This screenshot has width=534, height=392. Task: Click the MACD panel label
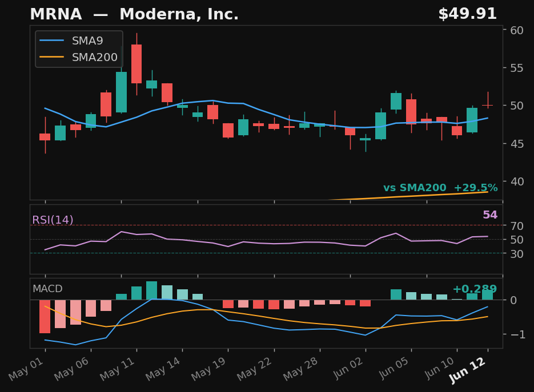(47, 289)
